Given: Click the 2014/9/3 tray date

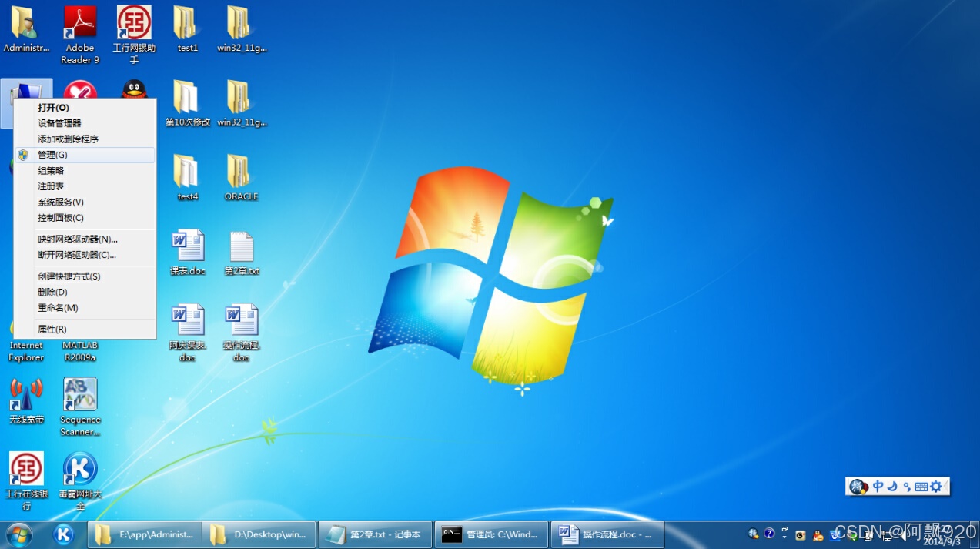Looking at the screenshot, I should [x=940, y=541].
